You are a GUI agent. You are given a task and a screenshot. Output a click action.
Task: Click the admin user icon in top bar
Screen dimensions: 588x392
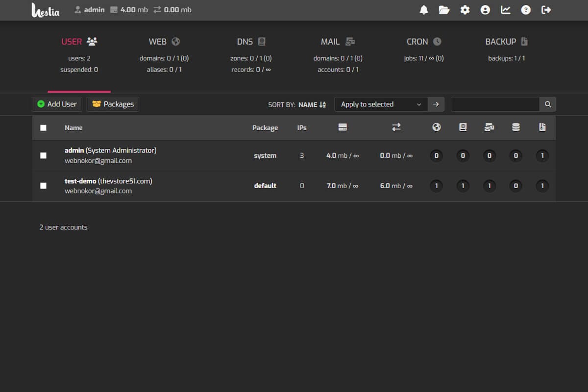coord(77,10)
